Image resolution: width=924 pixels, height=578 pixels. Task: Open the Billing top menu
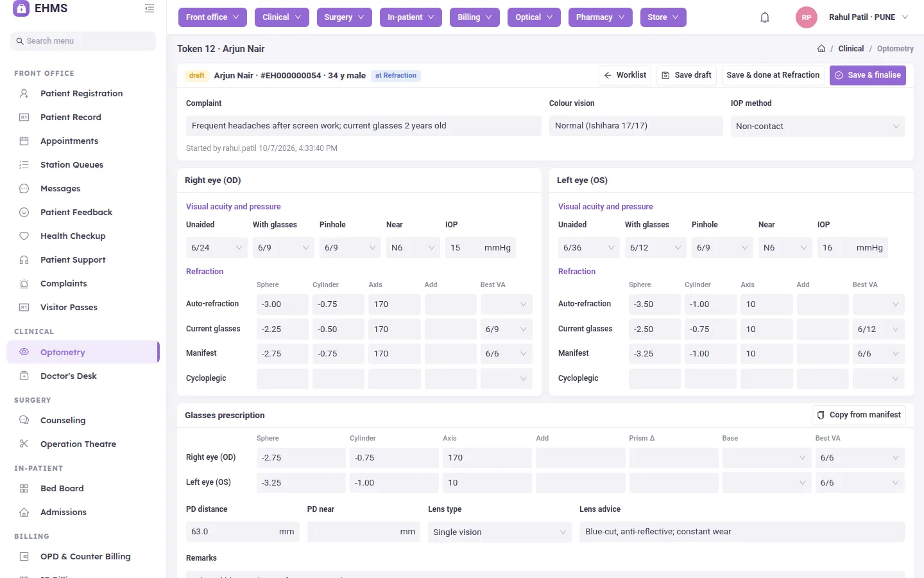[x=475, y=17]
